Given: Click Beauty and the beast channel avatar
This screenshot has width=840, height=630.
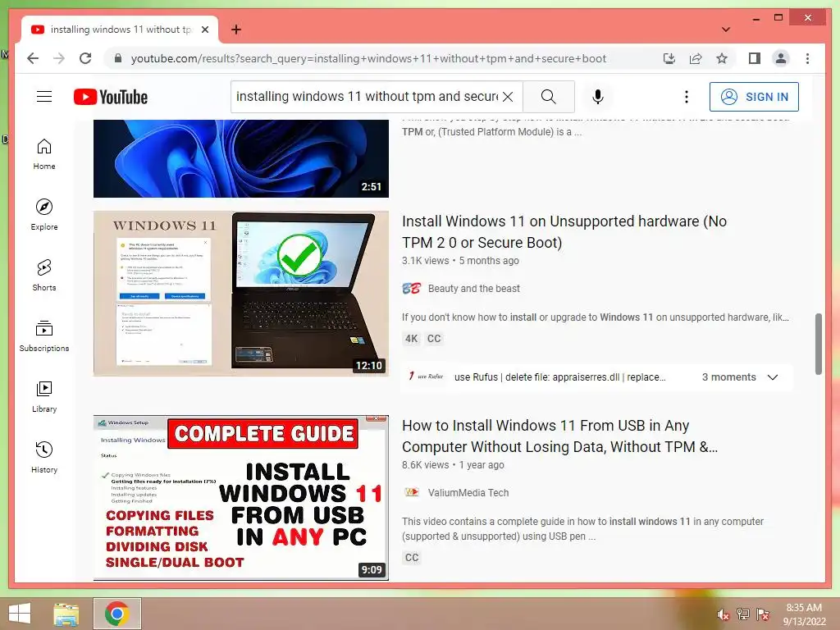Looking at the screenshot, I should coord(412,289).
